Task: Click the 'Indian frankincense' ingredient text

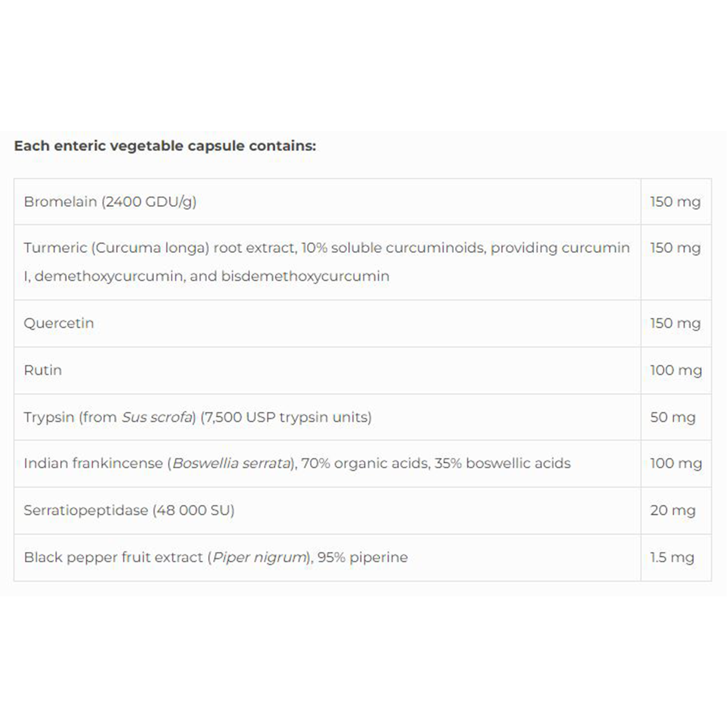Action: coord(93,463)
